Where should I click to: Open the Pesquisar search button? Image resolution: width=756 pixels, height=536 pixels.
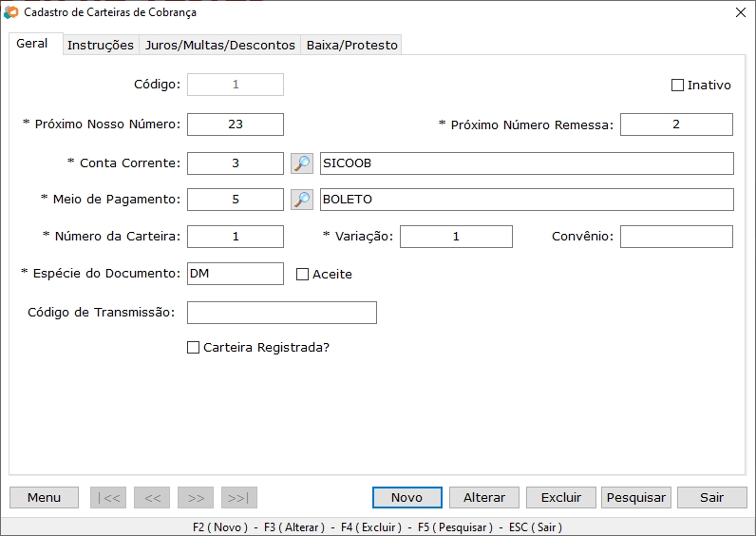(636, 498)
